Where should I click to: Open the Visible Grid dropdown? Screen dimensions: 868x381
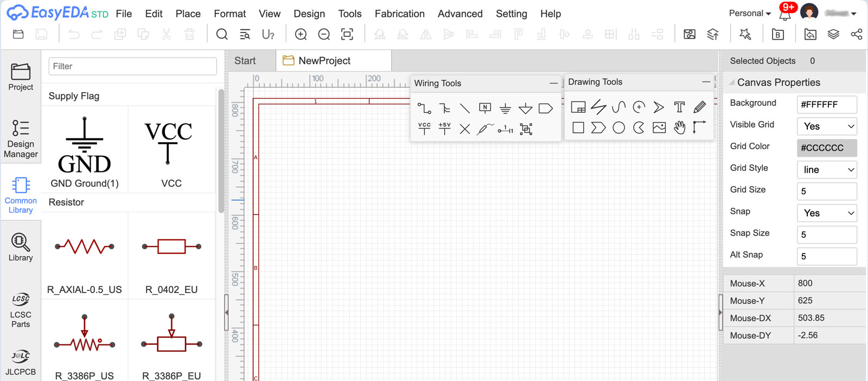point(827,126)
